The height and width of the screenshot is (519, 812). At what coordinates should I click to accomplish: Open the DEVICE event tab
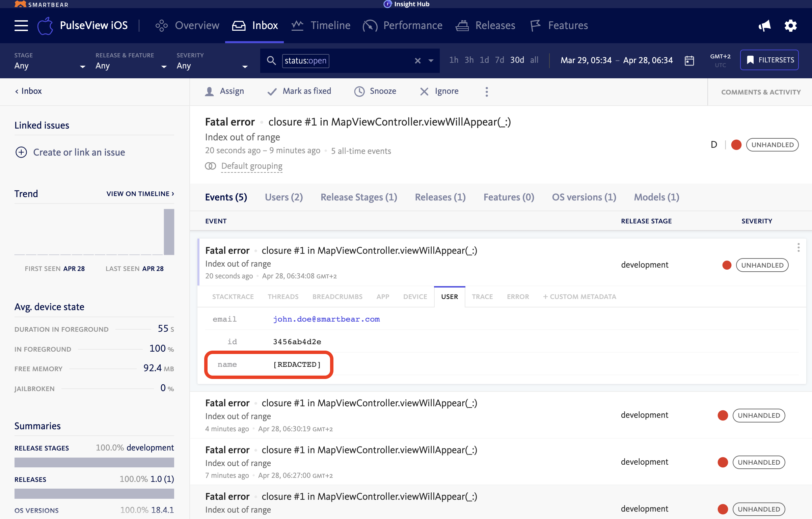(x=415, y=297)
